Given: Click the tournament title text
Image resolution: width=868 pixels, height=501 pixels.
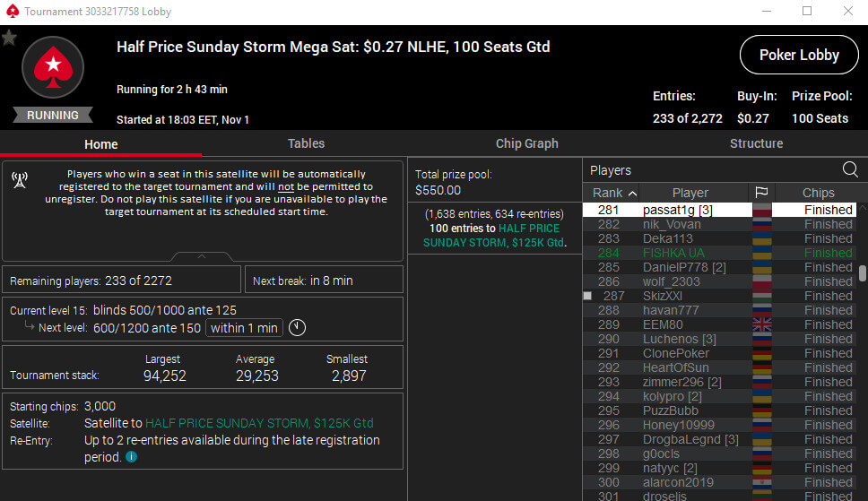Looking at the screenshot, I should pos(334,48).
